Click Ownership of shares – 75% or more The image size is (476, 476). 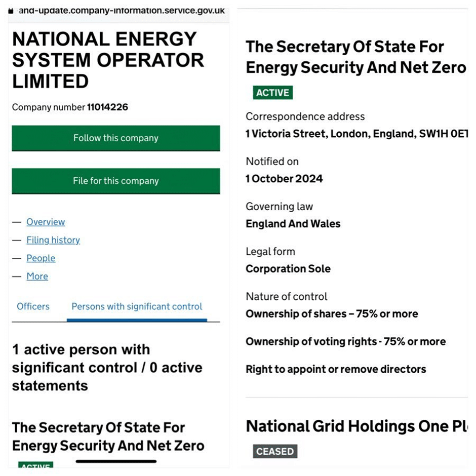pyautogui.click(x=332, y=313)
